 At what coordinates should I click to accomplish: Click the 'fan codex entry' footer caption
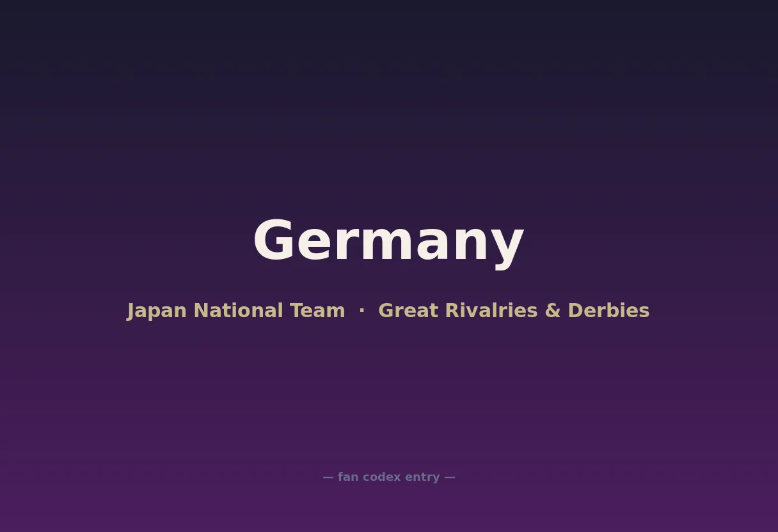[389, 477]
